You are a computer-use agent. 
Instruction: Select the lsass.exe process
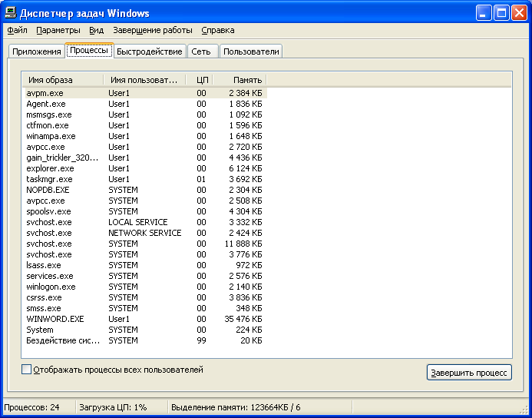(x=146, y=265)
